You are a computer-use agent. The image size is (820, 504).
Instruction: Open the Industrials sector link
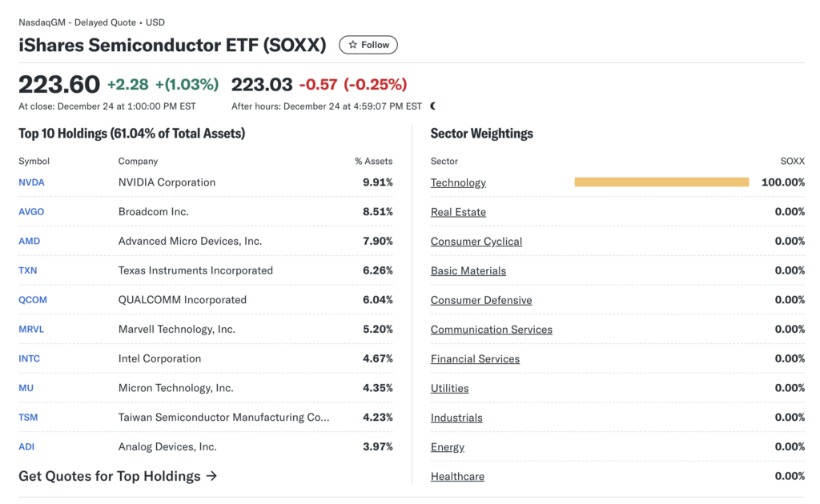click(x=456, y=418)
